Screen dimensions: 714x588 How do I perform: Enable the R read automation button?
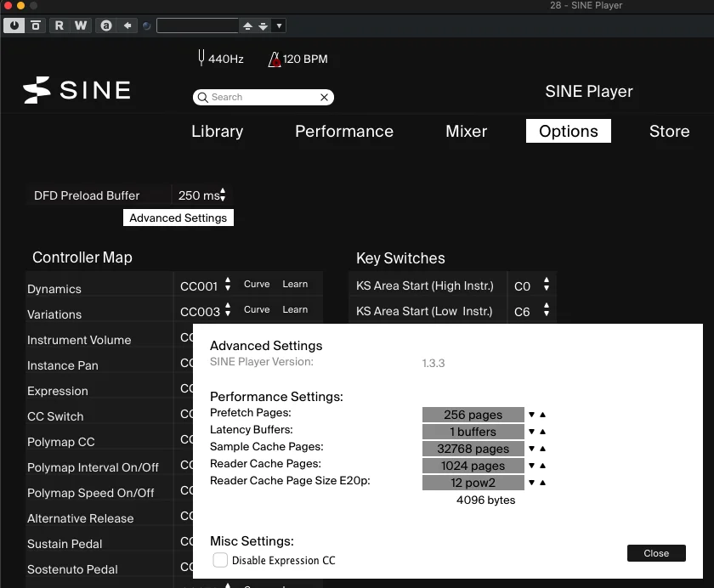coord(59,25)
